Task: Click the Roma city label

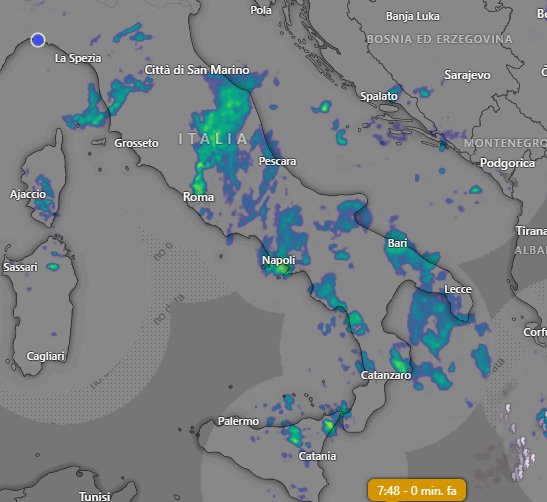Action: point(198,197)
